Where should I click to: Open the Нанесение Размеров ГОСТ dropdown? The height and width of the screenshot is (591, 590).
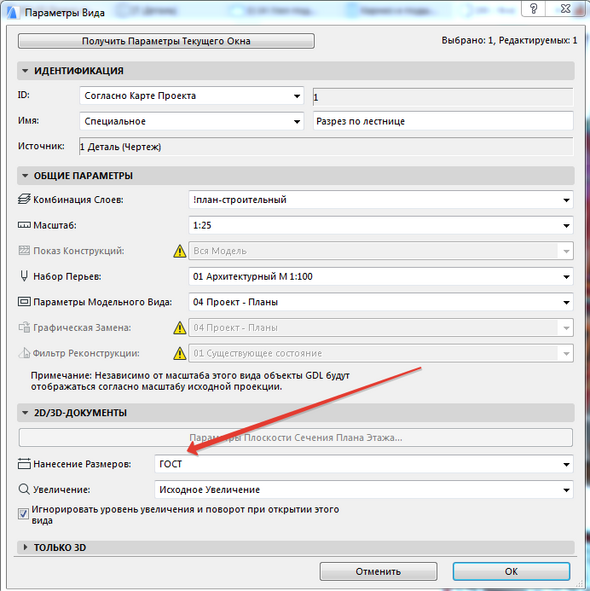click(364, 464)
